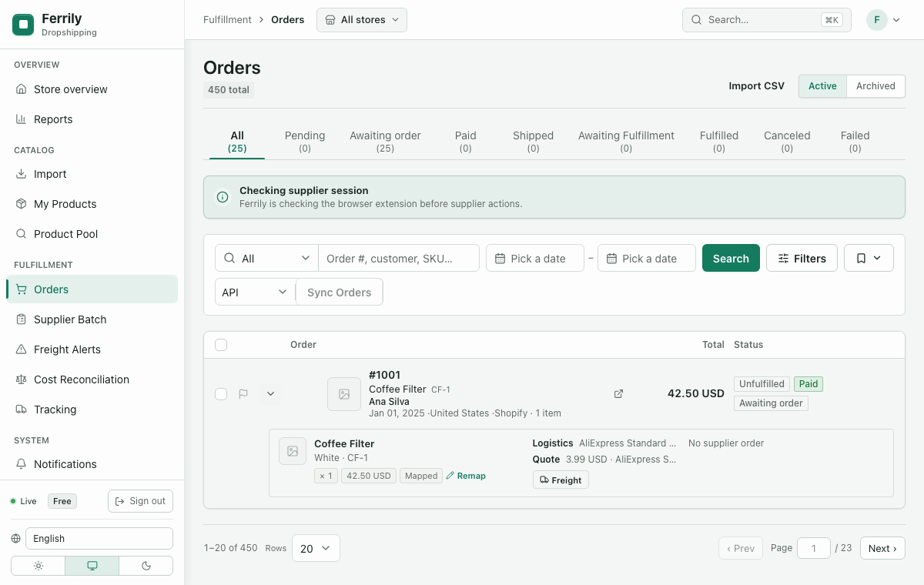
Task: Click the Free plan badge
Action: coord(62,501)
